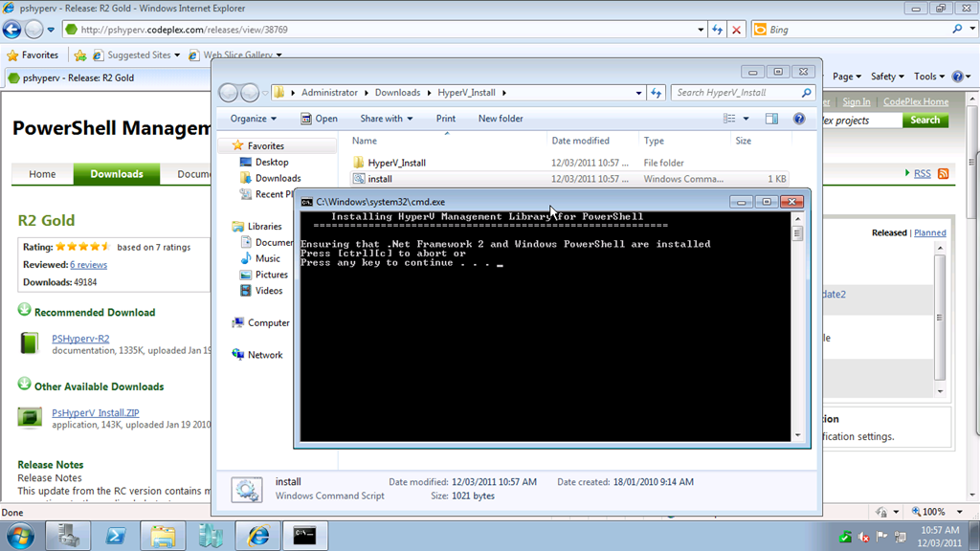Select Music library in navigation pane
This screenshot has width=980, height=551.
point(268,258)
